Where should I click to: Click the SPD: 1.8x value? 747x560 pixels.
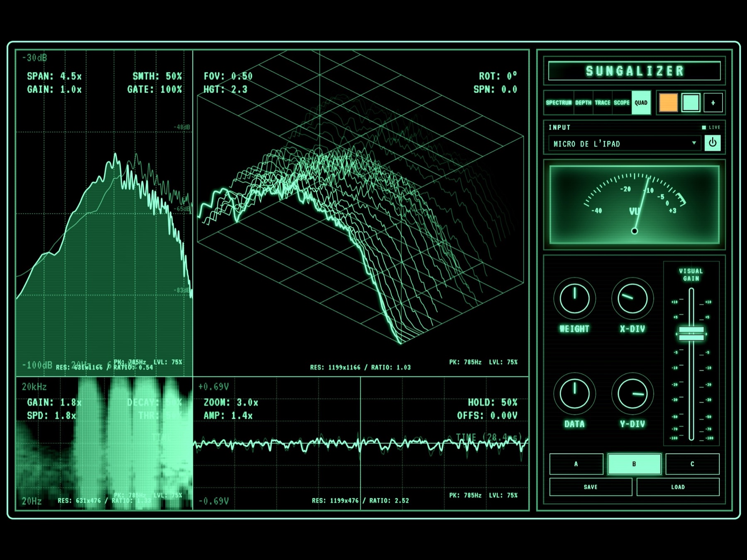tap(51, 416)
